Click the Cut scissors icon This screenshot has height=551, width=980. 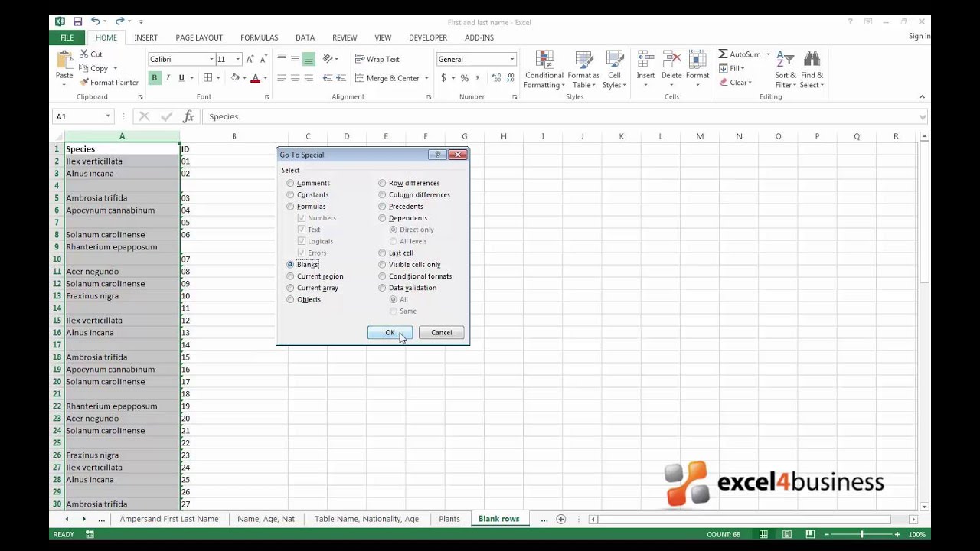[84, 54]
